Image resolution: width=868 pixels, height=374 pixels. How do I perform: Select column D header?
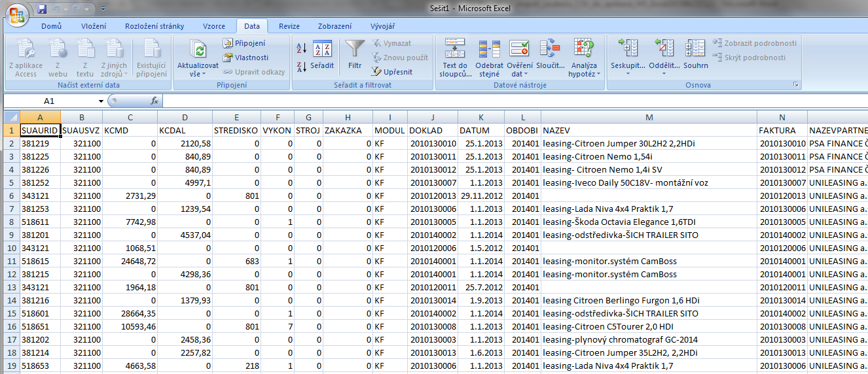(185, 117)
